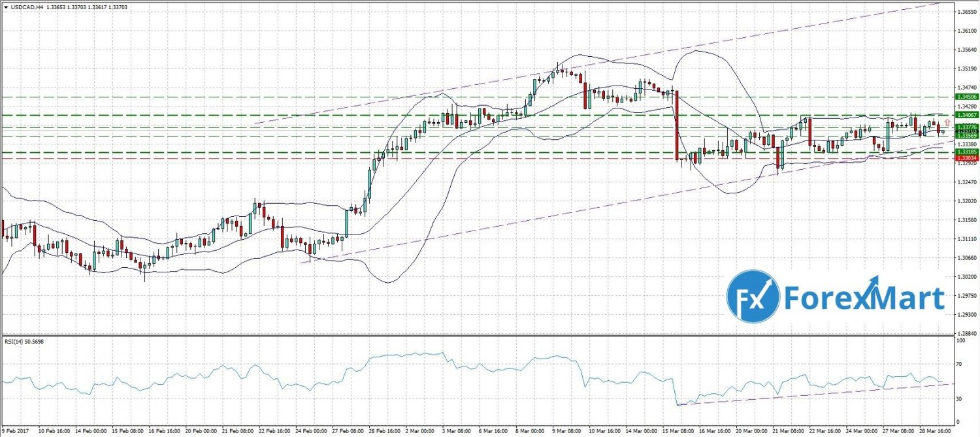Click the RSI scale value 70

click(959, 363)
